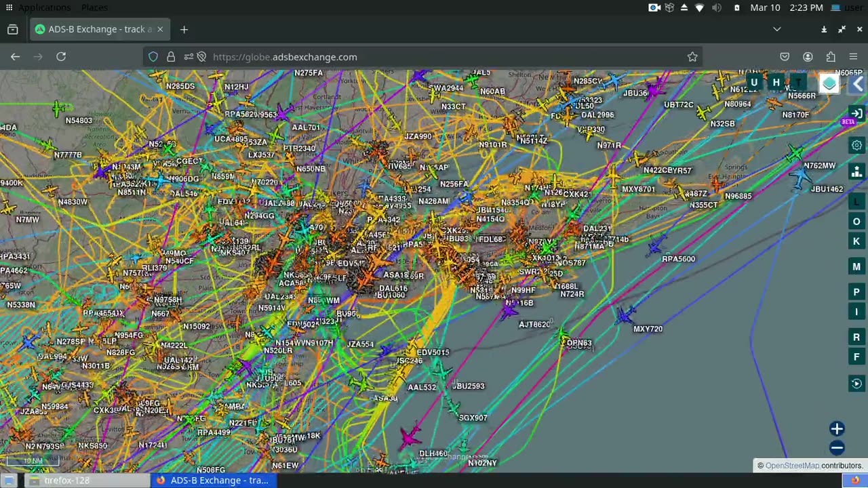Open the Places menu

click(x=94, y=7)
